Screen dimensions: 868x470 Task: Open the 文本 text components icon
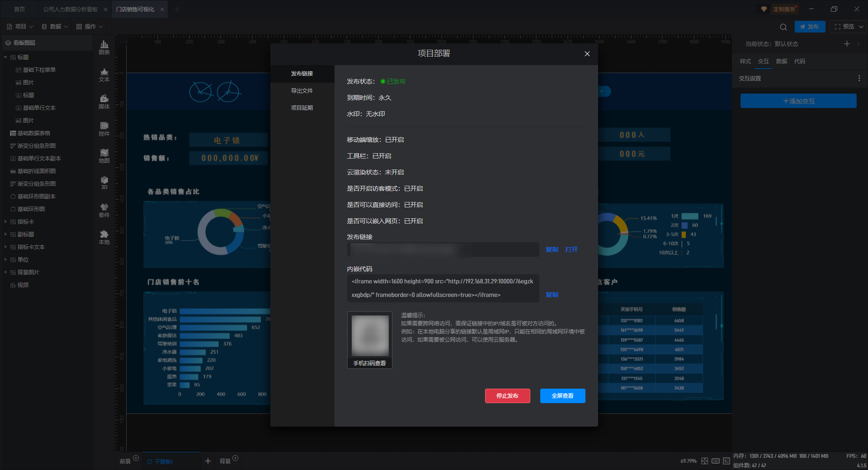tap(104, 75)
